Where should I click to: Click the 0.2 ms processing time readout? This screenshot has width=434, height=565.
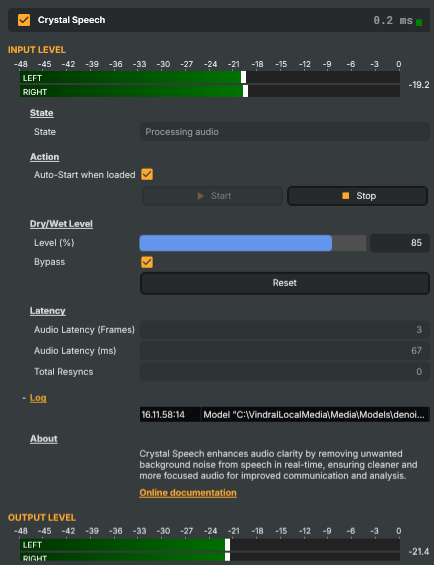[393, 21]
